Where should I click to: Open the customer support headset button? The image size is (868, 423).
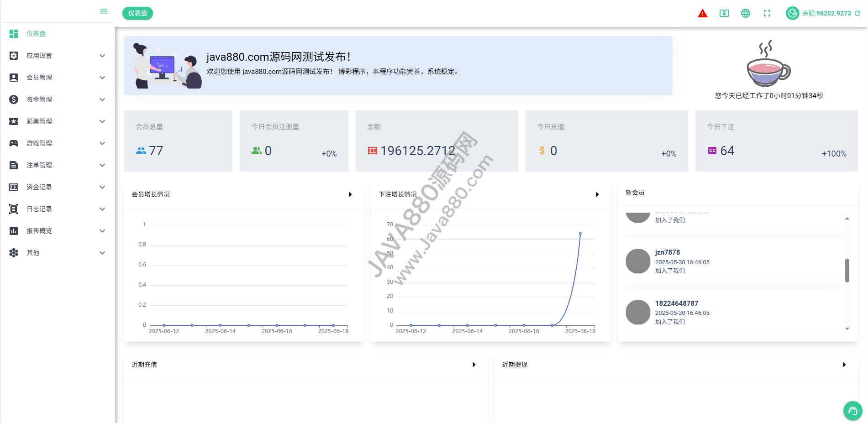point(852,411)
